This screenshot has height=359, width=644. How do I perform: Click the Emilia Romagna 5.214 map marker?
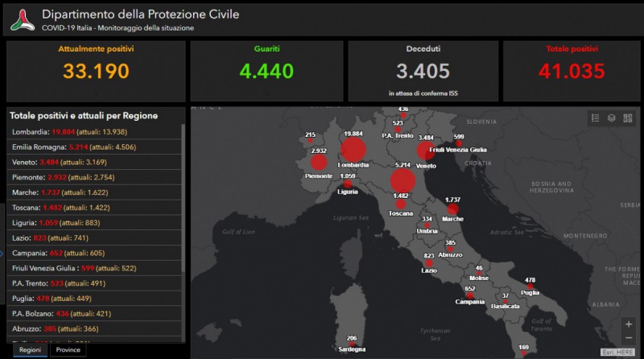(402, 180)
